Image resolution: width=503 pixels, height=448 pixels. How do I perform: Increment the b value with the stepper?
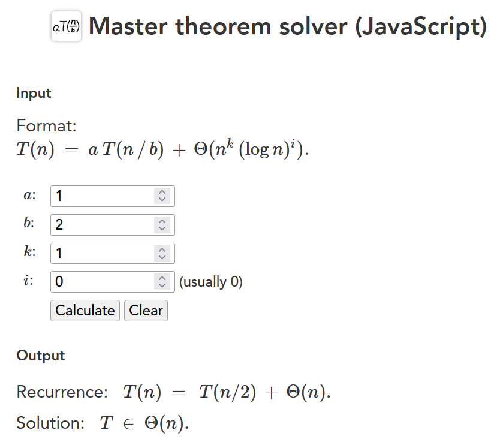coord(163,221)
